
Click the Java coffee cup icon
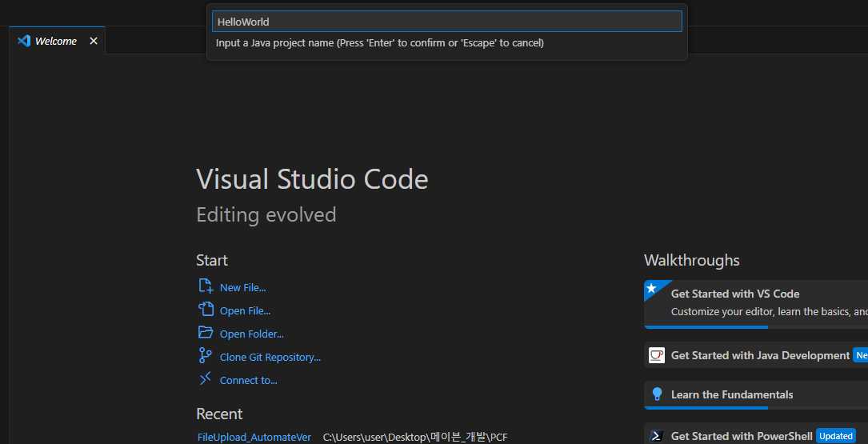pyautogui.click(x=657, y=355)
